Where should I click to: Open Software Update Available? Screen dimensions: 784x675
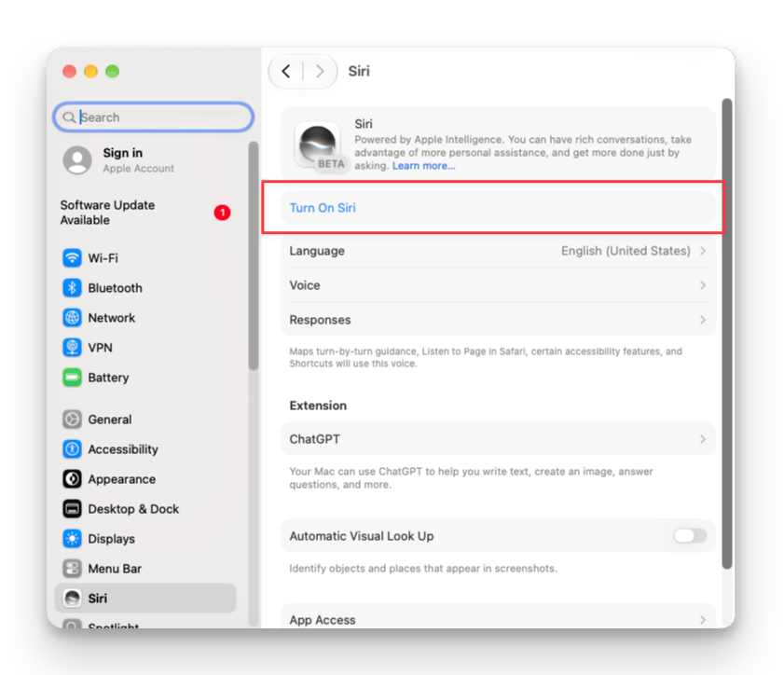tap(145, 213)
